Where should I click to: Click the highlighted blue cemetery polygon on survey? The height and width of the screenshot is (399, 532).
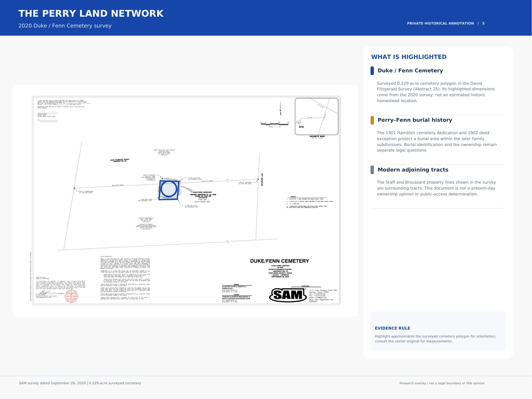(x=169, y=190)
